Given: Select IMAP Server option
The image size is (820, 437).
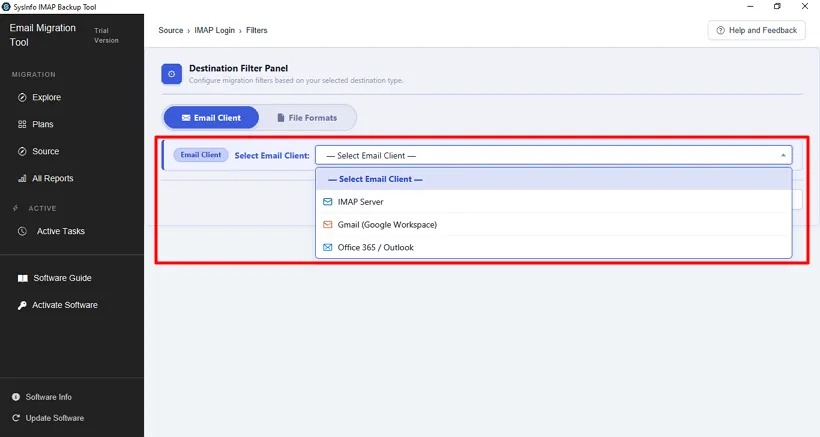Looking at the screenshot, I should tap(553, 202).
